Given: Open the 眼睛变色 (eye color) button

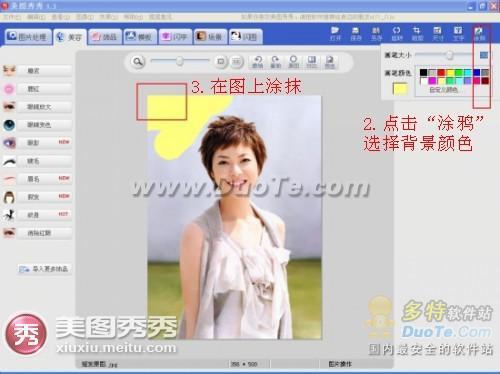Looking at the screenshot, I should (x=45, y=125).
